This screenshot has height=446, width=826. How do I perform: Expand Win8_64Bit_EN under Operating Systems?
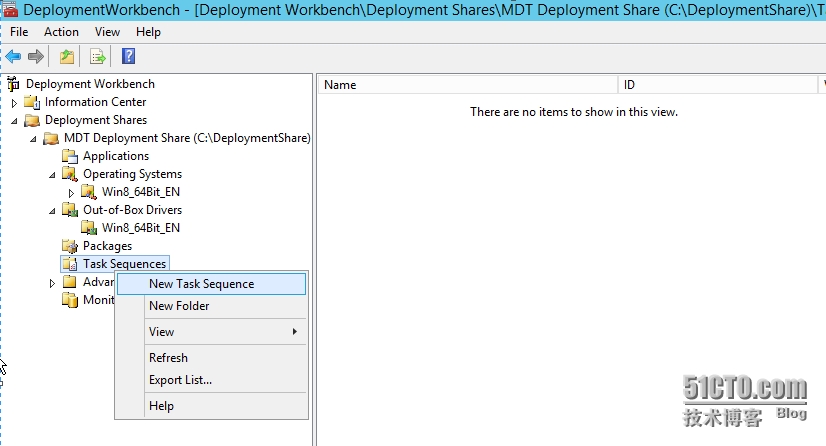tap(71, 193)
